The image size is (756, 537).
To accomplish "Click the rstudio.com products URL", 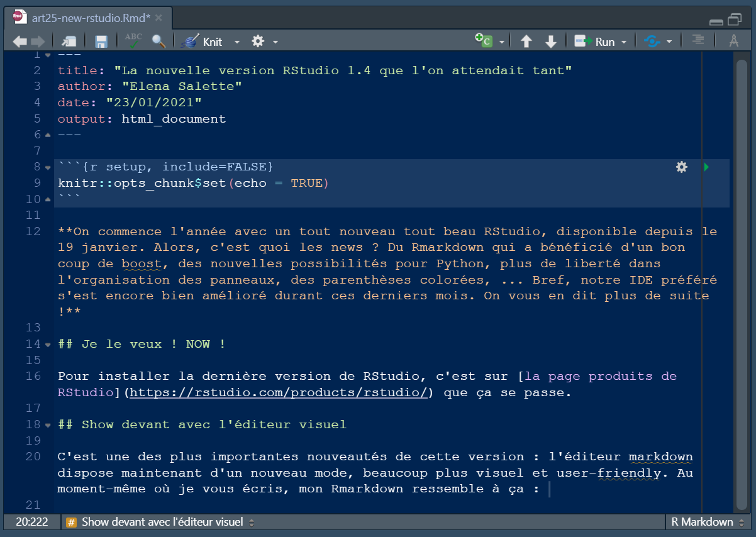I will click(280, 392).
